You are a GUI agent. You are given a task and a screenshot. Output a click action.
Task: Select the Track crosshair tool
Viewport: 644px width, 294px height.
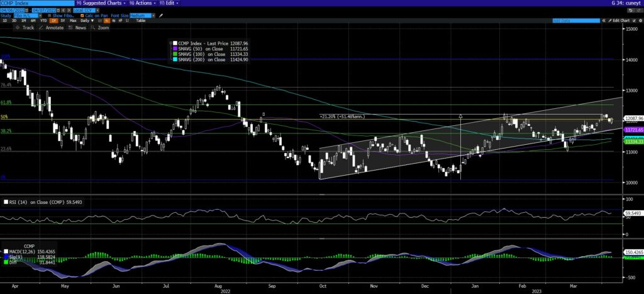pos(25,28)
